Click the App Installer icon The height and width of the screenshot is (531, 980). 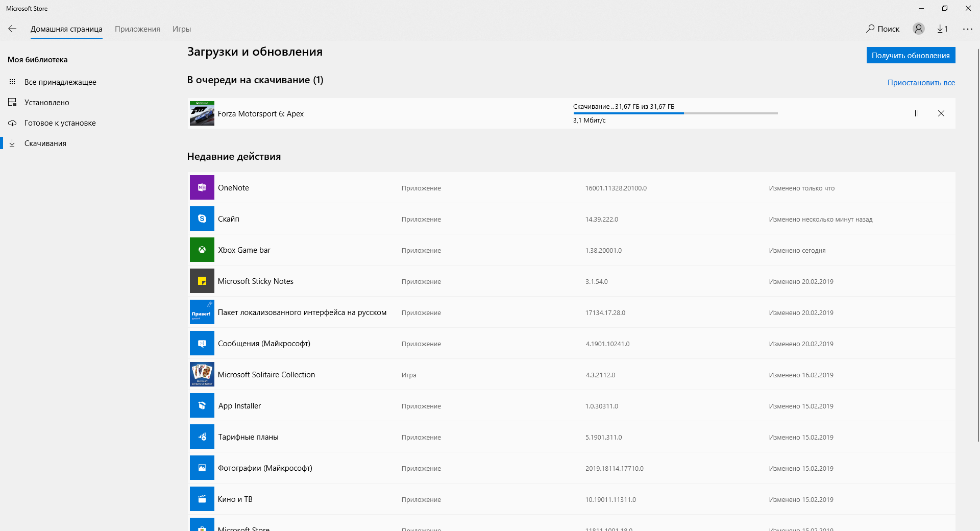click(202, 405)
